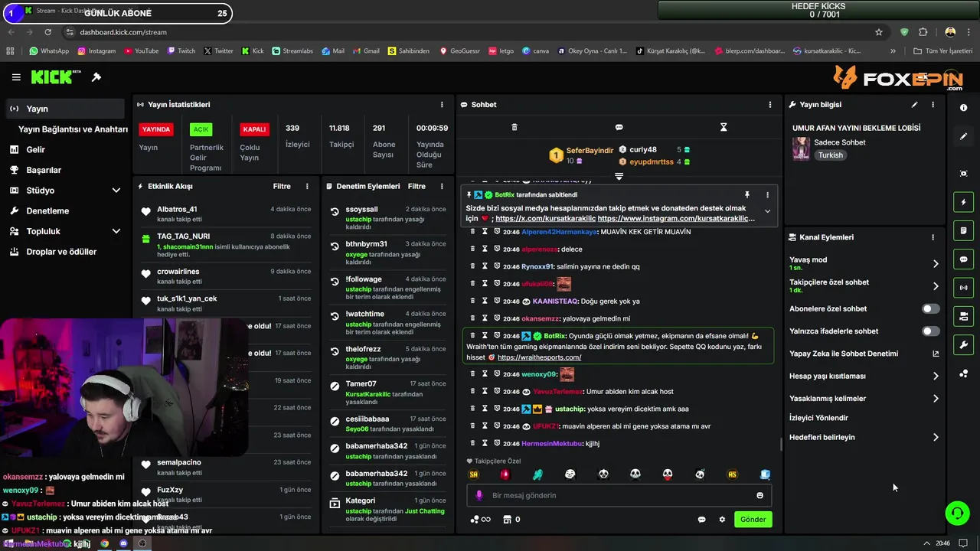Open Takipçilere özel sohbet settings arrow

(936, 286)
